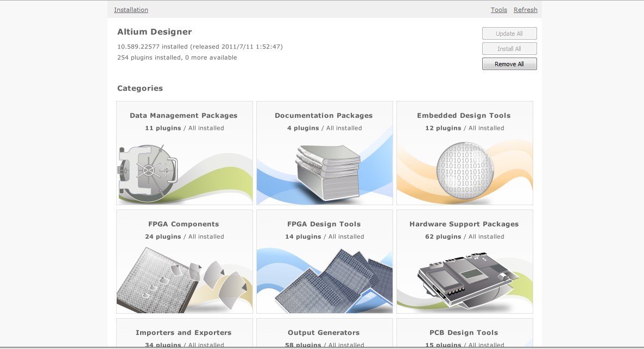
Task: Open the Tools link
Action: point(498,10)
